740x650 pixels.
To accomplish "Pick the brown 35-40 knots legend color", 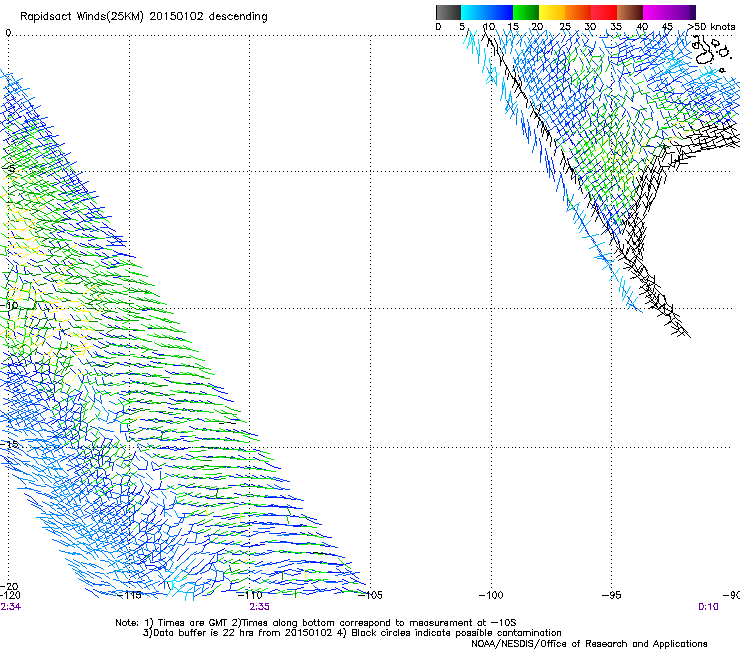I will [x=630, y=12].
